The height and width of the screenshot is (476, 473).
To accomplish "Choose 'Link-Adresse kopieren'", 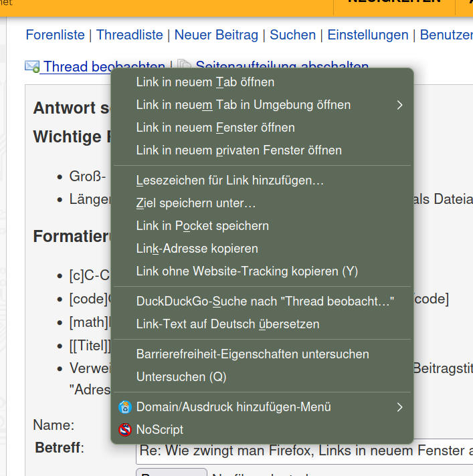I will click(x=197, y=249).
